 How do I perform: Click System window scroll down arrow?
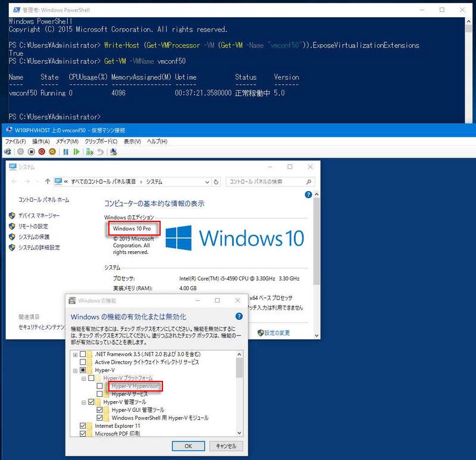[x=317, y=335]
